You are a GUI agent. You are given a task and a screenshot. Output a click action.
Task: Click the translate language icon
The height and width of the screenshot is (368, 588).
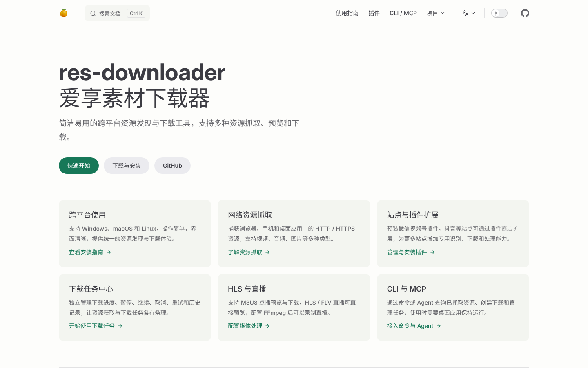point(465,13)
